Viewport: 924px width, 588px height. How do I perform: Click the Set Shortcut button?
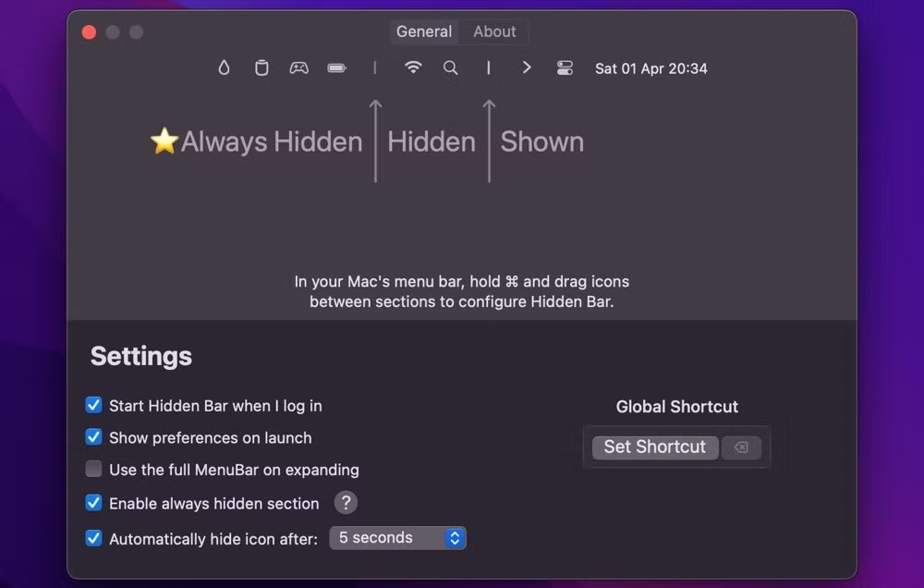coord(655,447)
